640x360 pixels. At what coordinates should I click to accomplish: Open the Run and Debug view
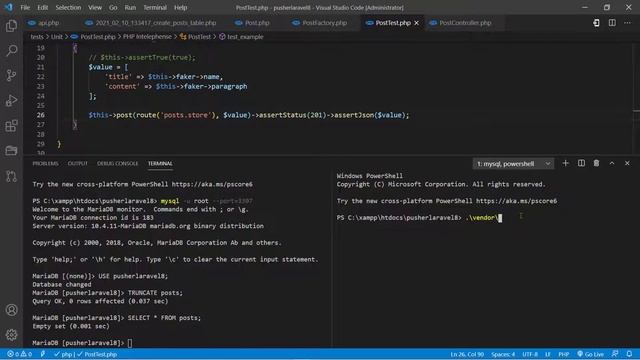[x=11, y=100]
